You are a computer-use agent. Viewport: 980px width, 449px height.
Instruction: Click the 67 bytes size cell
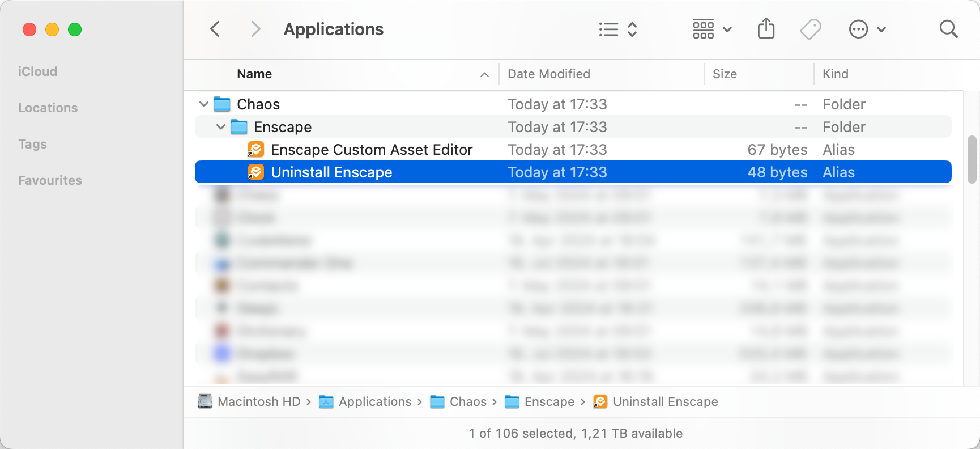(777, 150)
